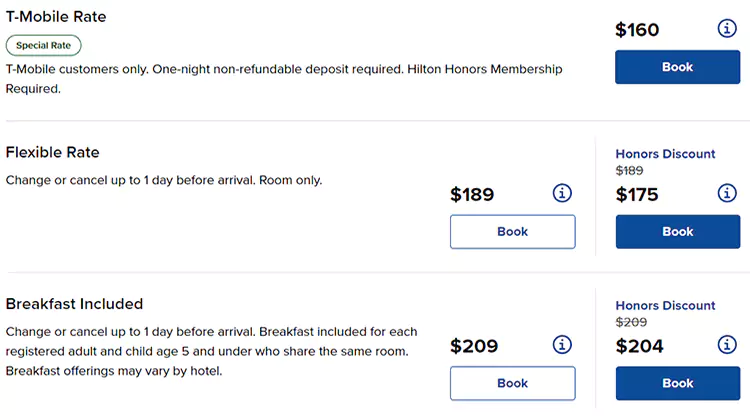This screenshot has height=420, width=750.
Task: Click the Special Rate badge
Action: pyautogui.click(x=43, y=45)
